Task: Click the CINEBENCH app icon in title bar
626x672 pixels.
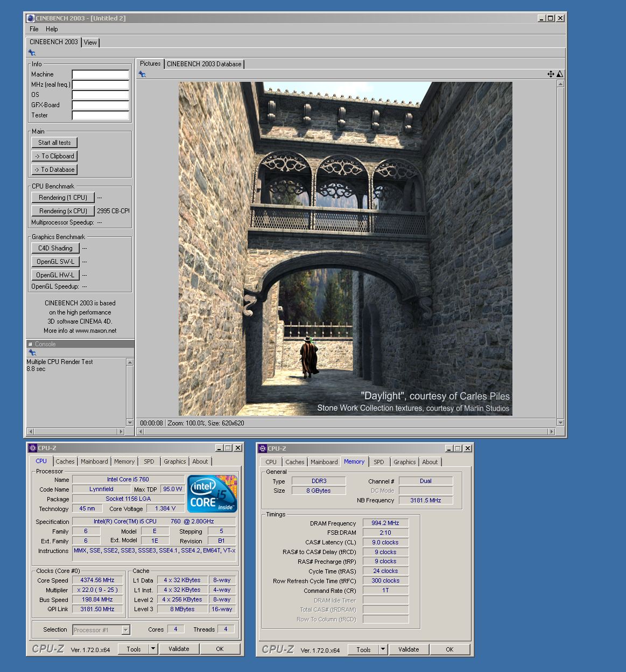Action: tap(31, 18)
